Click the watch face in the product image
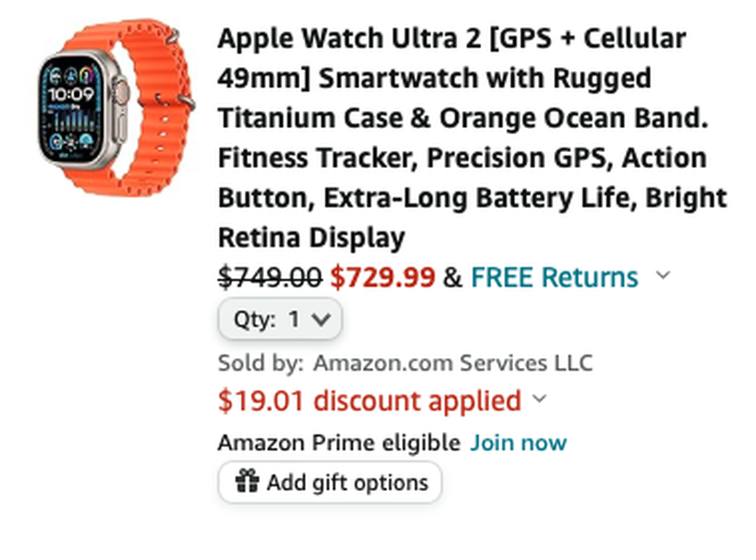The height and width of the screenshot is (560, 756). (71, 107)
